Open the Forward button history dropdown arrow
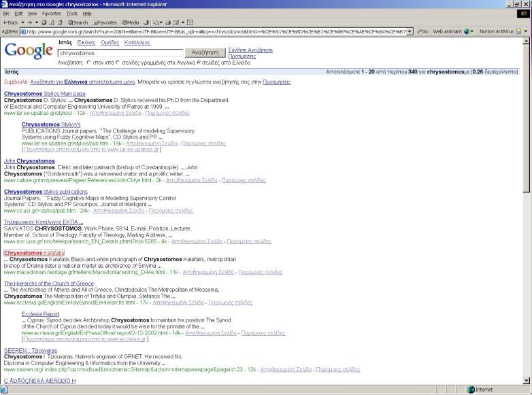This screenshot has width=532, height=395. (36, 22)
